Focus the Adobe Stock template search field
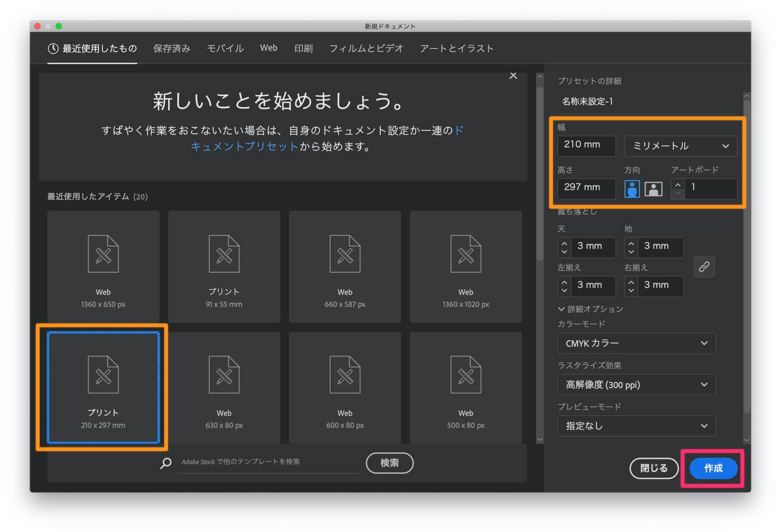781x532 pixels. click(268, 462)
